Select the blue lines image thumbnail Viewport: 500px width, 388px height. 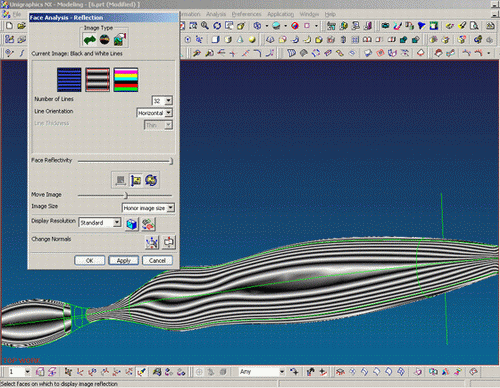pyautogui.click(x=69, y=80)
